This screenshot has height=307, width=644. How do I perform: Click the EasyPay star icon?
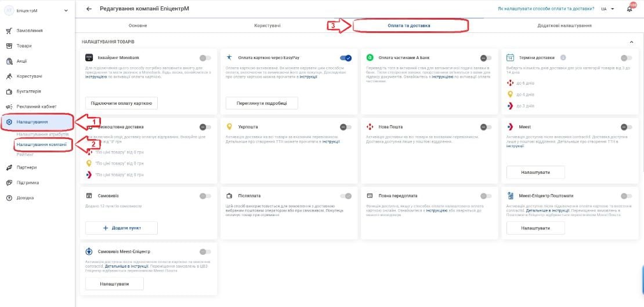coord(230,58)
